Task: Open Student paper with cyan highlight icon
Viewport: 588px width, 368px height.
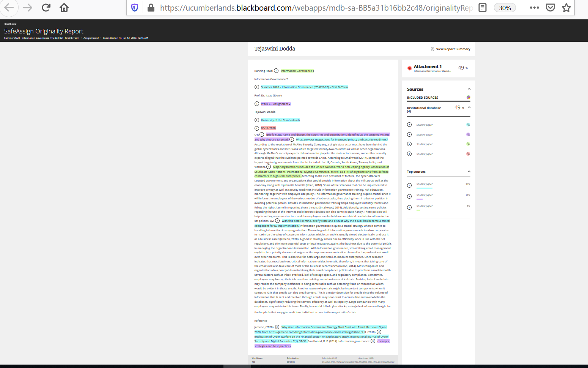Action: coord(424,125)
